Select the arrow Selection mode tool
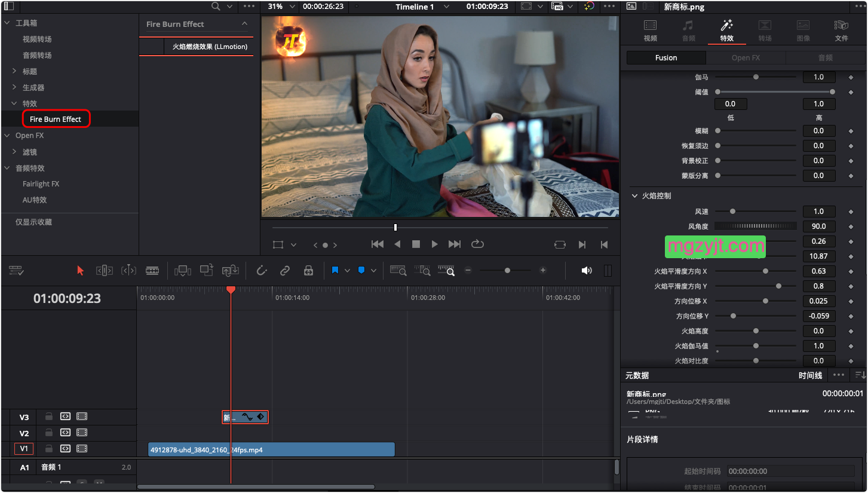Viewport: 868px width, 493px height. [x=81, y=271]
